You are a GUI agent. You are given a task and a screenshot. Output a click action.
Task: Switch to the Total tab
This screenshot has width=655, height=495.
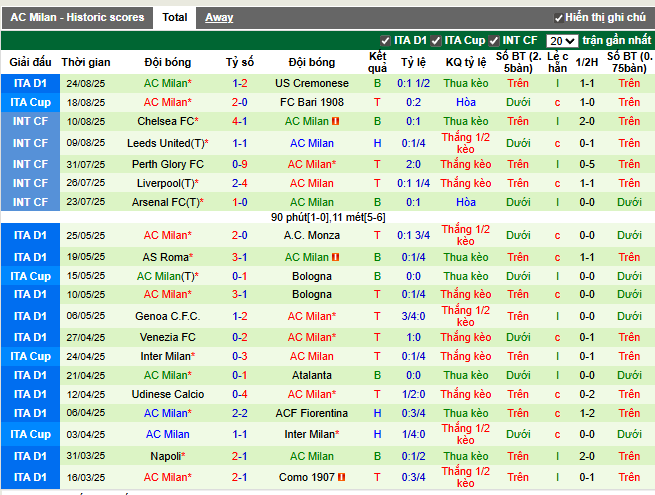175,18
